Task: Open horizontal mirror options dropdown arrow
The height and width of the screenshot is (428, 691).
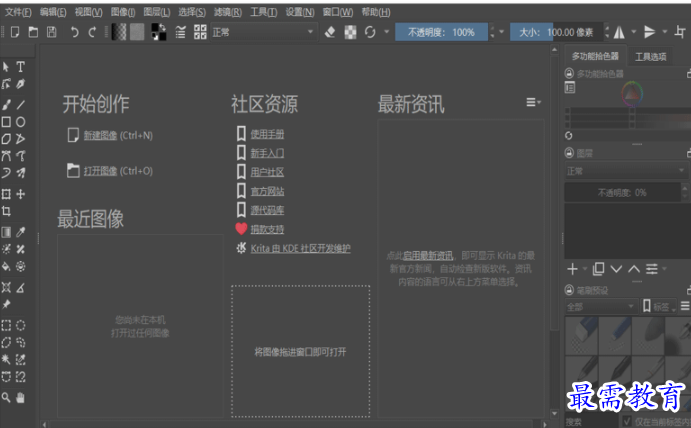Action: coord(634,32)
